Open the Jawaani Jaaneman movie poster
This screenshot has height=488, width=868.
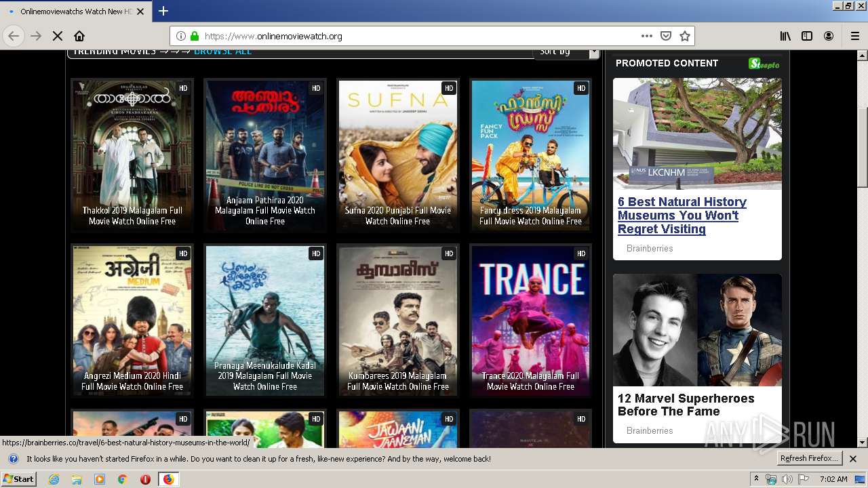(x=398, y=428)
